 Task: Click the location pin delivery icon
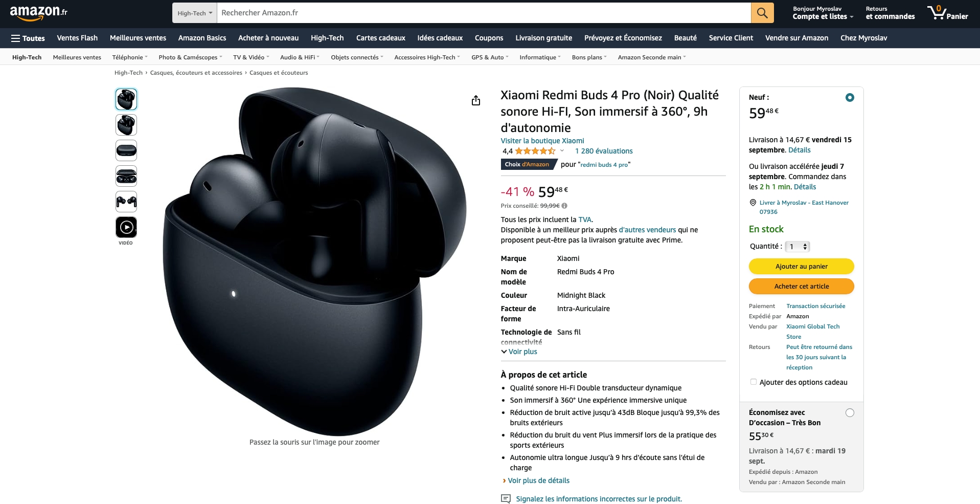point(753,203)
